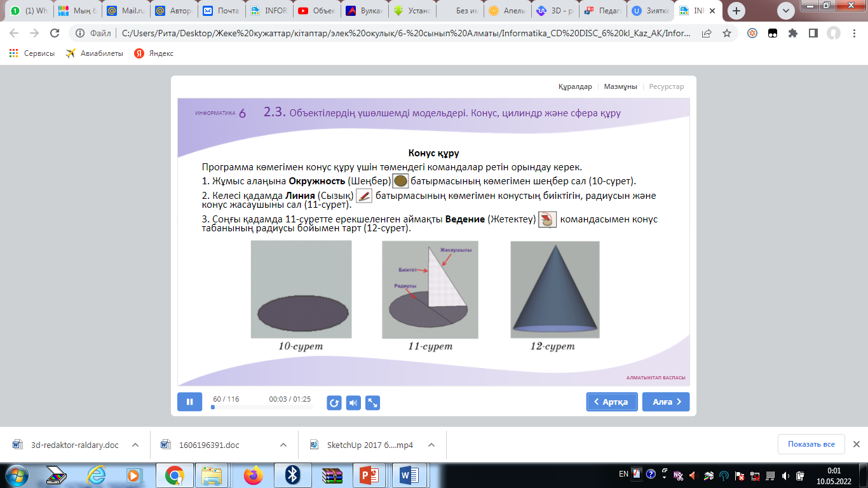
Task: Click the 11-сурет cone outline image
Action: coord(430,290)
